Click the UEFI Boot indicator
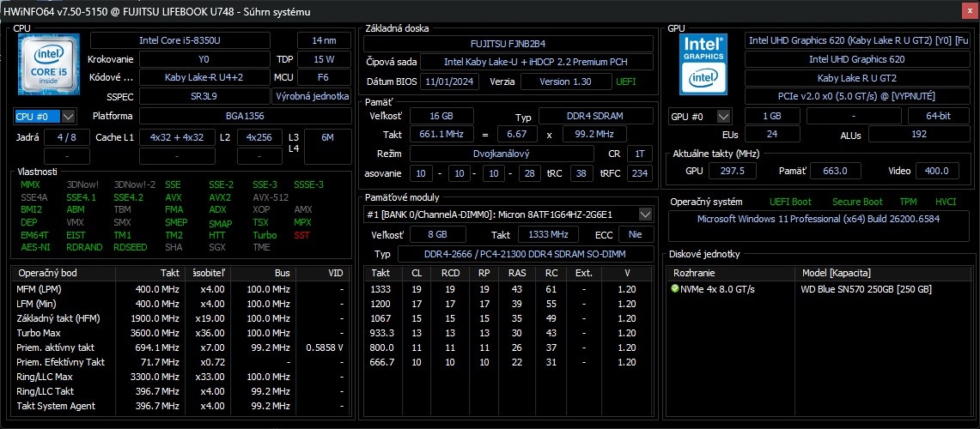Screen dimensions: 980x429 (790, 202)
